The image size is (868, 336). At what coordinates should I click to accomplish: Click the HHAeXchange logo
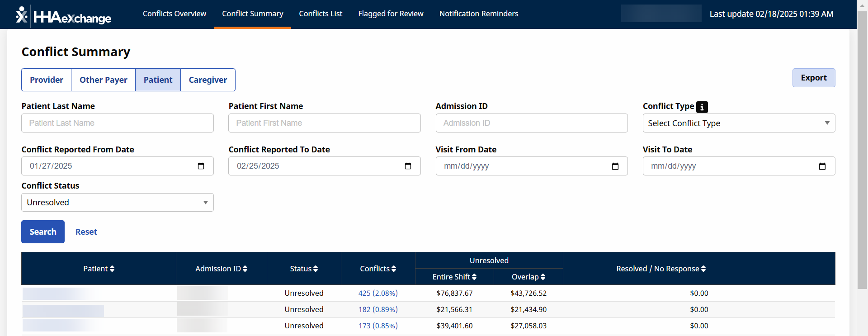point(63,16)
